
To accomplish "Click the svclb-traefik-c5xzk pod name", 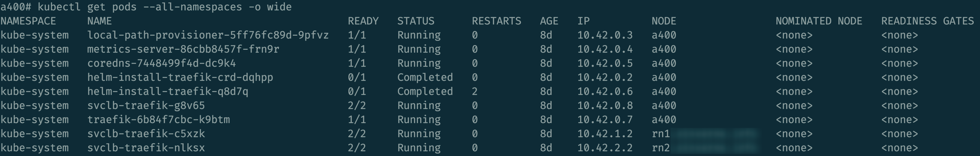I will click(x=146, y=134).
